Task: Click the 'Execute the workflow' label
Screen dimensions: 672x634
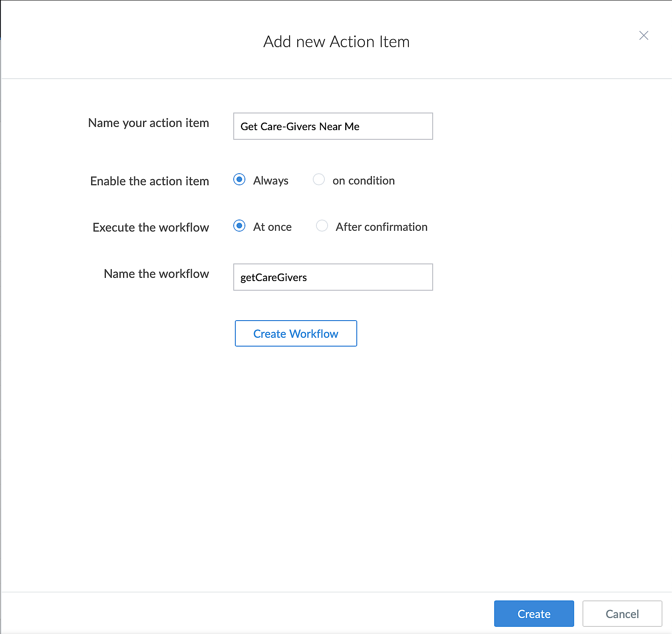Action: coord(151,228)
